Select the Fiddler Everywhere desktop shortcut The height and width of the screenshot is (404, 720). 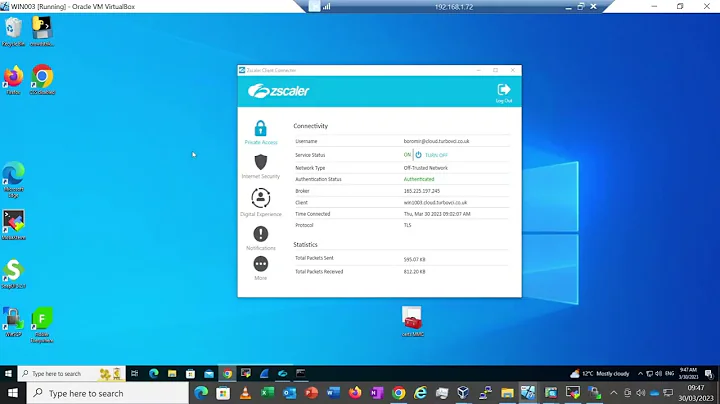(x=42, y=325)
